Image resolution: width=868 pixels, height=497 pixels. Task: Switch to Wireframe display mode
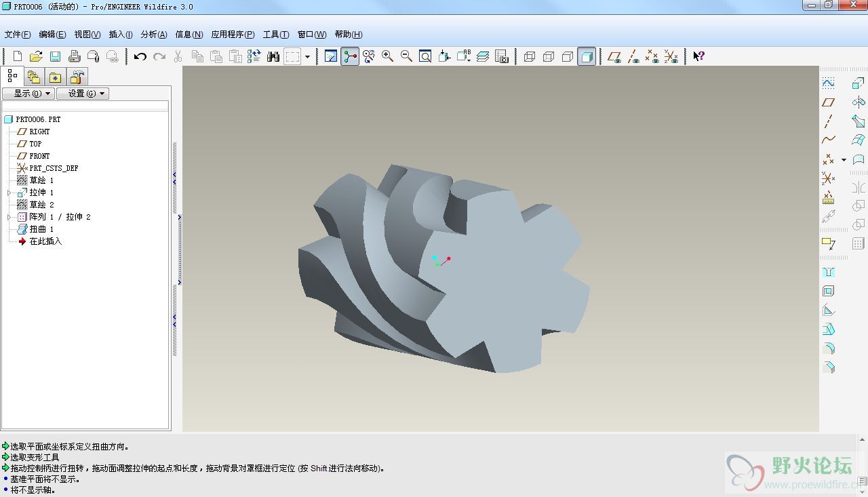coord(530,56)
